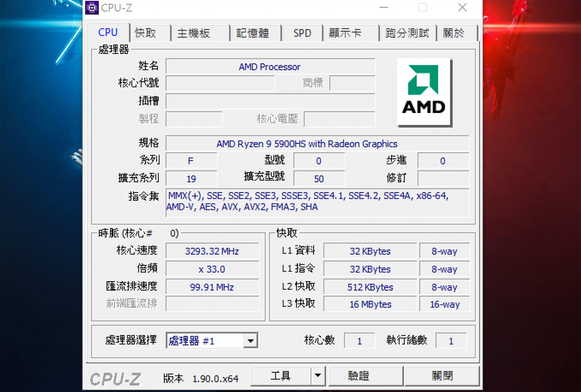Click the instruction set text box
This screenshot has width=581, height=392.
click(317, 203)
